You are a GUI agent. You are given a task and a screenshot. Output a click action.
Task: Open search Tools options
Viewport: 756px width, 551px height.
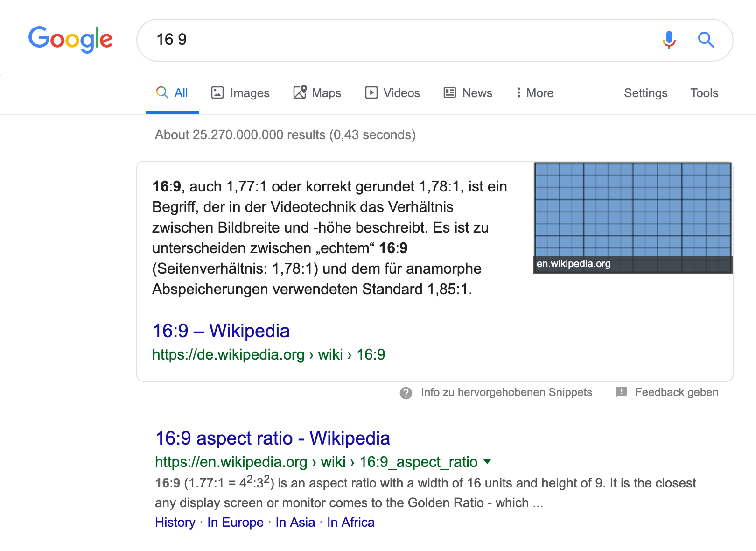[x=704, y=93]
